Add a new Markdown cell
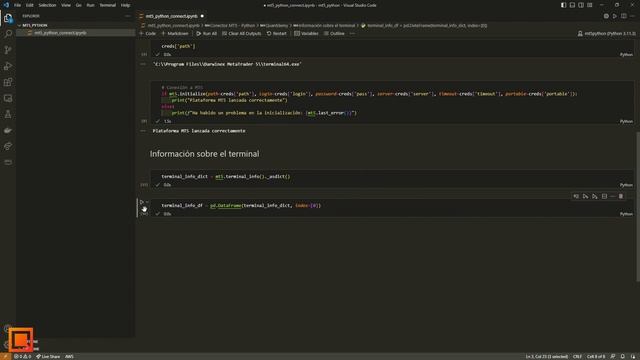640x360 pixels. tap(175, 33)
